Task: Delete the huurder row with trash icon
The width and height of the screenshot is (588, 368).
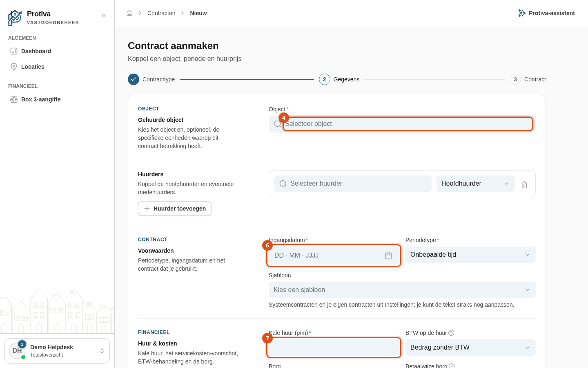Action: (x=524, y=185)
